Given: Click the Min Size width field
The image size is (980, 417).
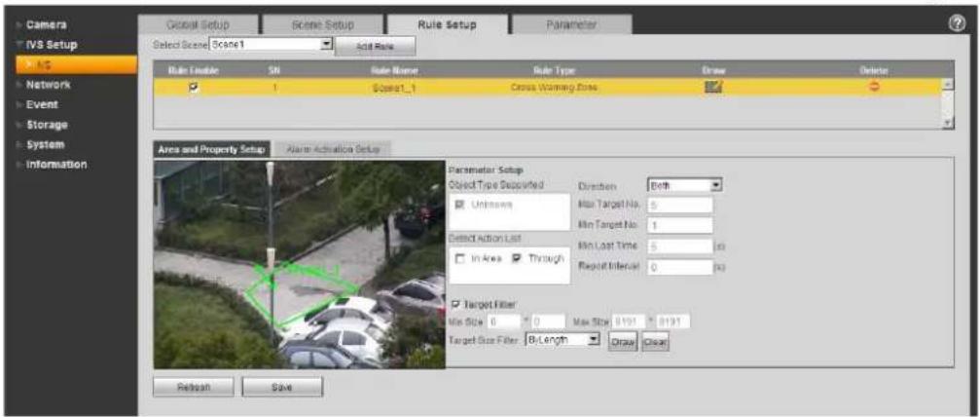Looking at the screenshot, I should [x=502, y=322].
